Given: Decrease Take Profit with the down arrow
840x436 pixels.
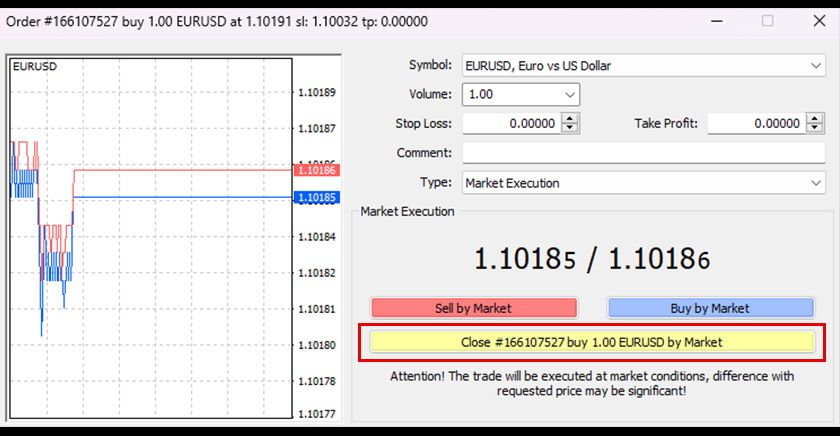Looking at the screenshot, I should click(815, 129).
